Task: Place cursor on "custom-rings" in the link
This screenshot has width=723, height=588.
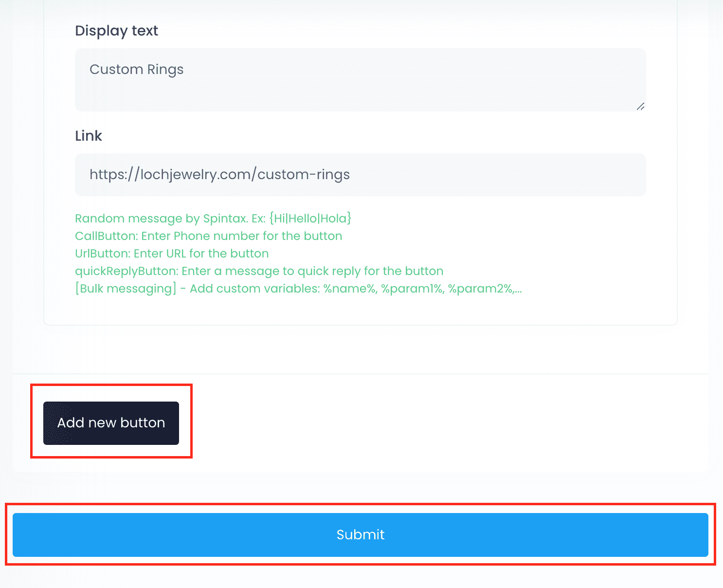Action: pos(304,175)
